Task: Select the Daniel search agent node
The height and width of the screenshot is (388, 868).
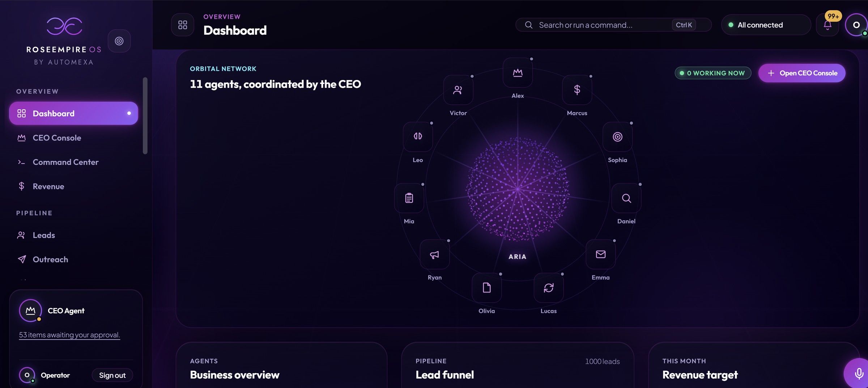Action: [626, 198]
